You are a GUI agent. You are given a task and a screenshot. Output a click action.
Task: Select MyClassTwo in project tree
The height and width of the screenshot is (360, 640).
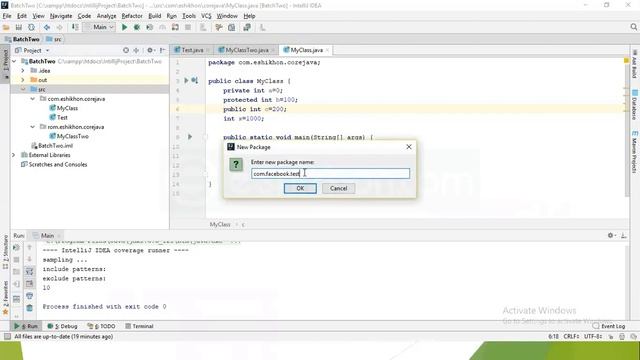click(x=69, y=136)
